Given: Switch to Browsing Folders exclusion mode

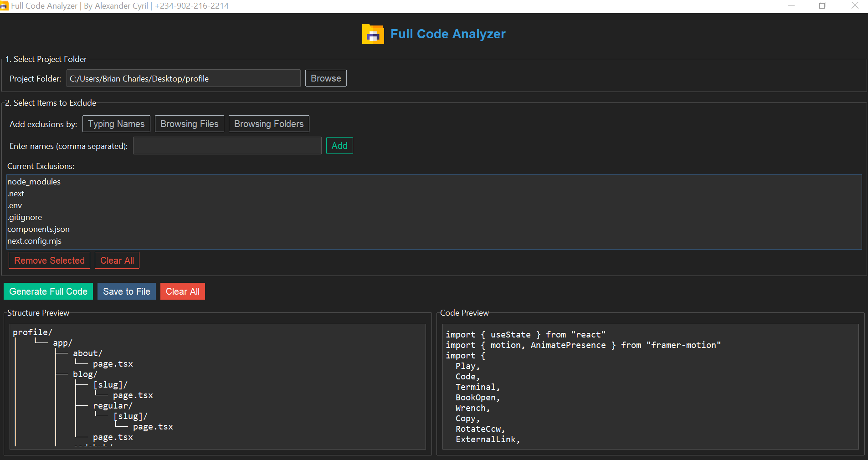Looking at the screenshot, I should (x=269, y=124).
